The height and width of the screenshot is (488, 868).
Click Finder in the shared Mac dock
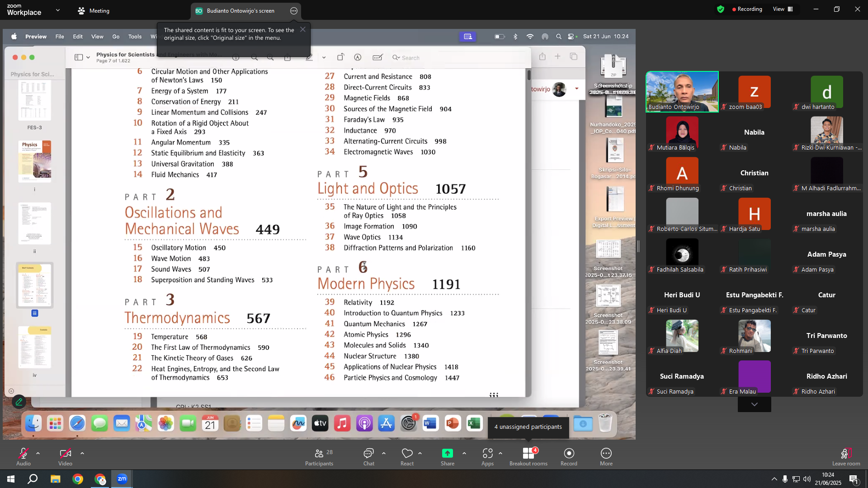(x=33, y=423)
